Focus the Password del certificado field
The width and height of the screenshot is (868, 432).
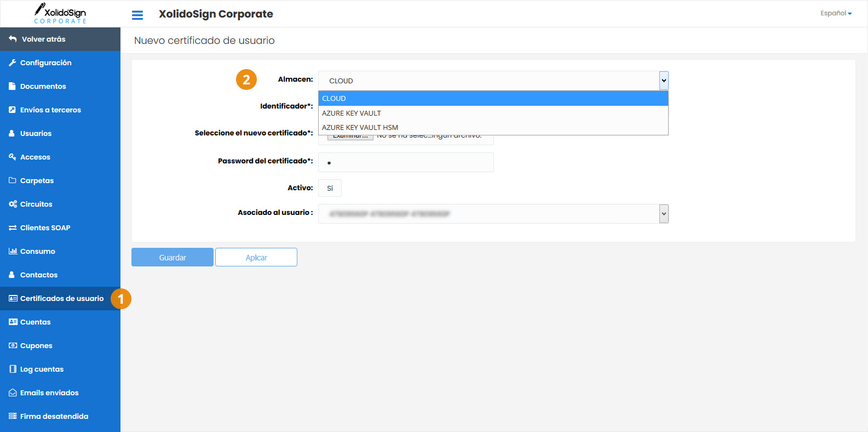point(406,162)
